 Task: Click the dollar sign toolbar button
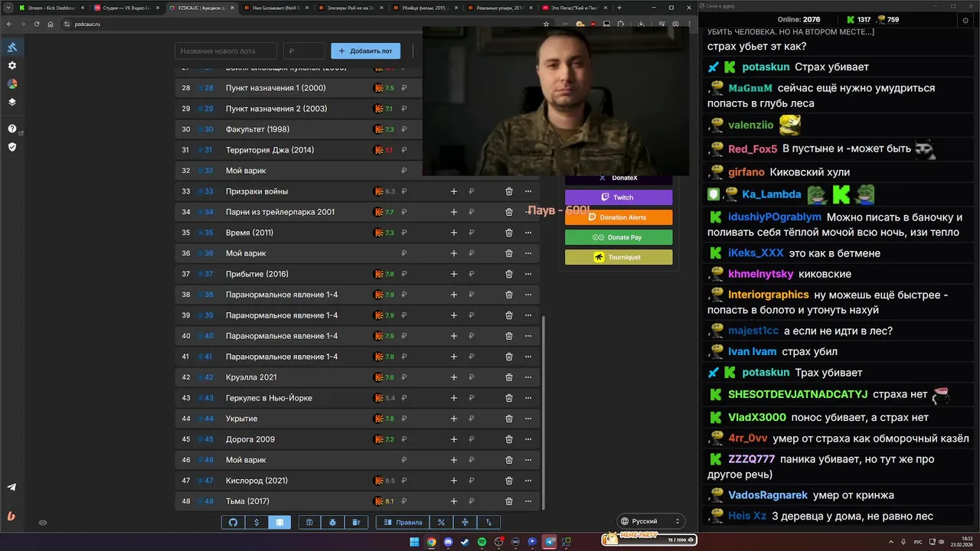coord(256,522)
